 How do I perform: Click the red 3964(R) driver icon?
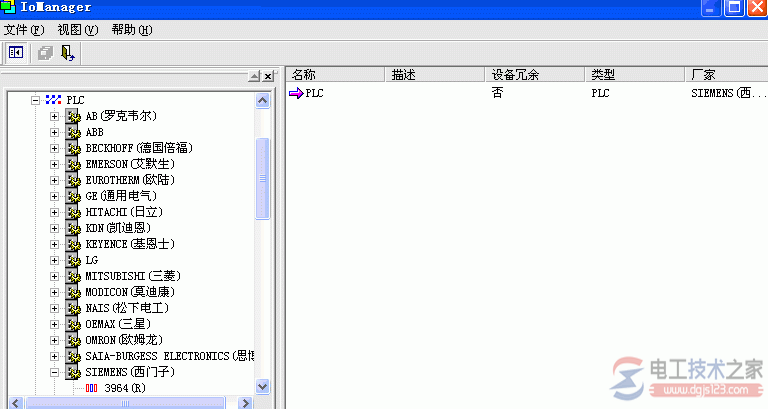pos(92,388)
